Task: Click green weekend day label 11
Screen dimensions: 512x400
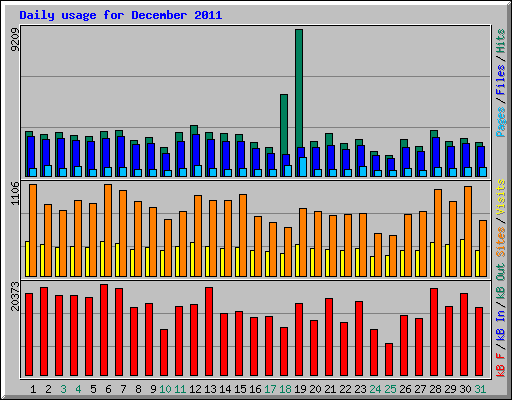Action: (x=180, y=389)
